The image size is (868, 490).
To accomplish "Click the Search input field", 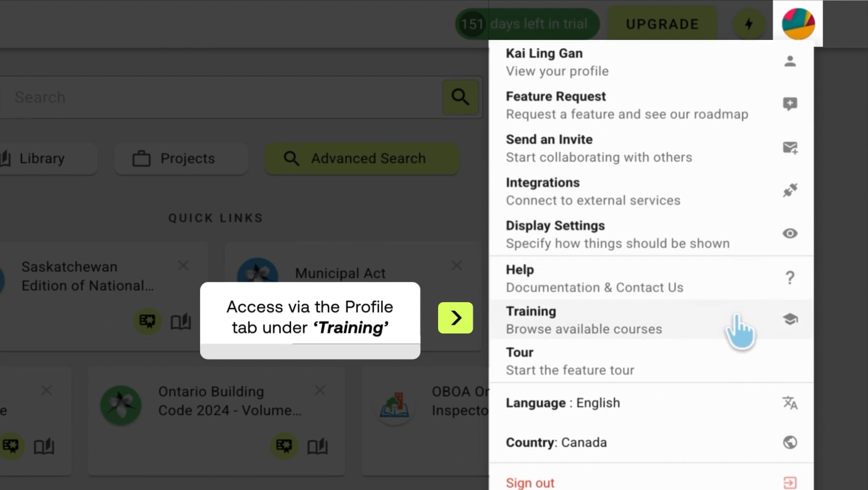I will point(222,97).
